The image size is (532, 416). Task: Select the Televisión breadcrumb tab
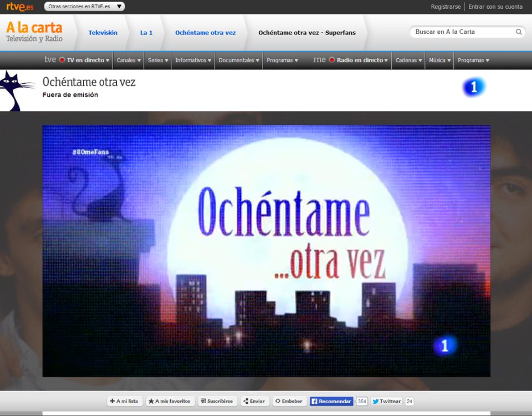tap(103, 33)
